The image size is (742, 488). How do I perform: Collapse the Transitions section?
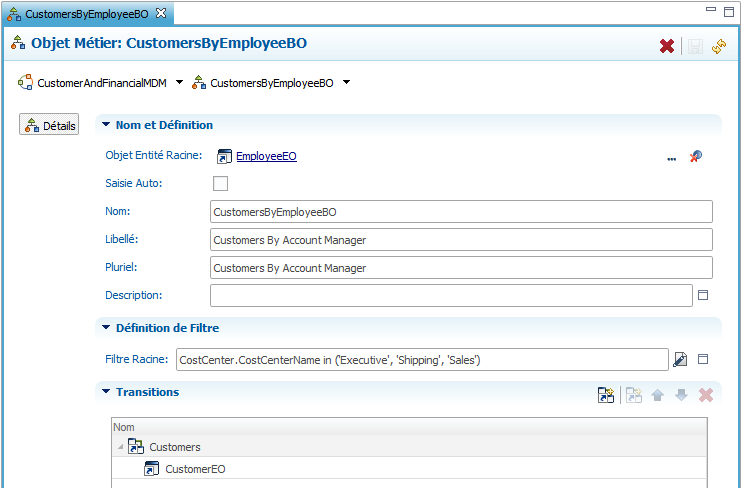[106, 391]
